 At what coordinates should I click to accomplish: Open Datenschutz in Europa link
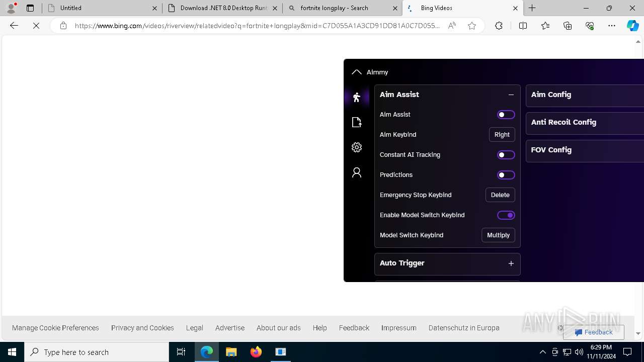[464, 328]
